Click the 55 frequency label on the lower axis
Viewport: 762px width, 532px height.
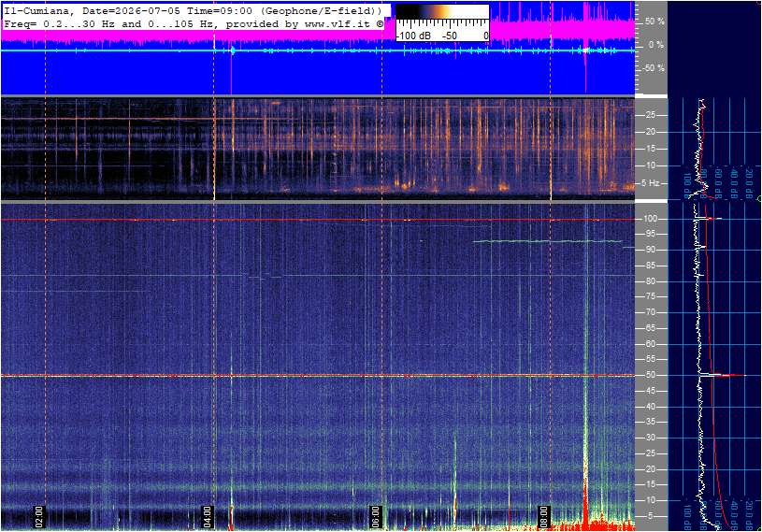tap(650, 360)
